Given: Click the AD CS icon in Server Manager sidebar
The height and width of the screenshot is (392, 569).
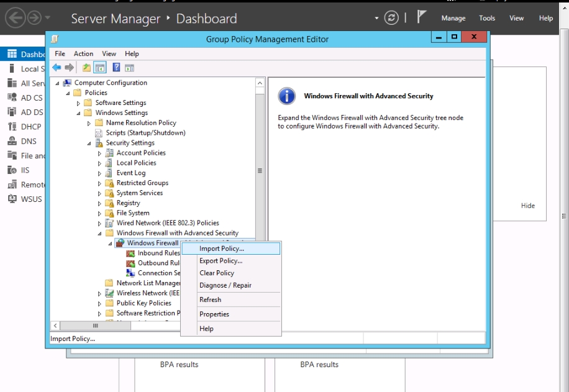Looking at the screenshot, I should (x=12, y=98).
